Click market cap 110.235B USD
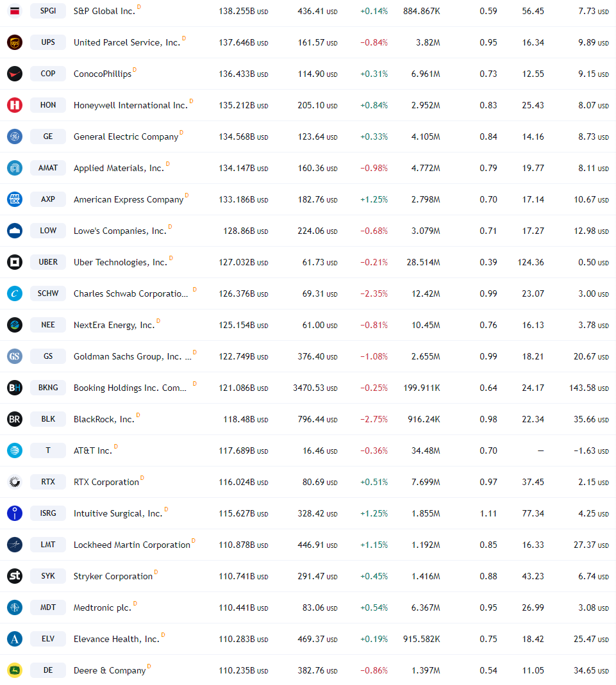Screen dimensions: 616x685 coord(244,671)
